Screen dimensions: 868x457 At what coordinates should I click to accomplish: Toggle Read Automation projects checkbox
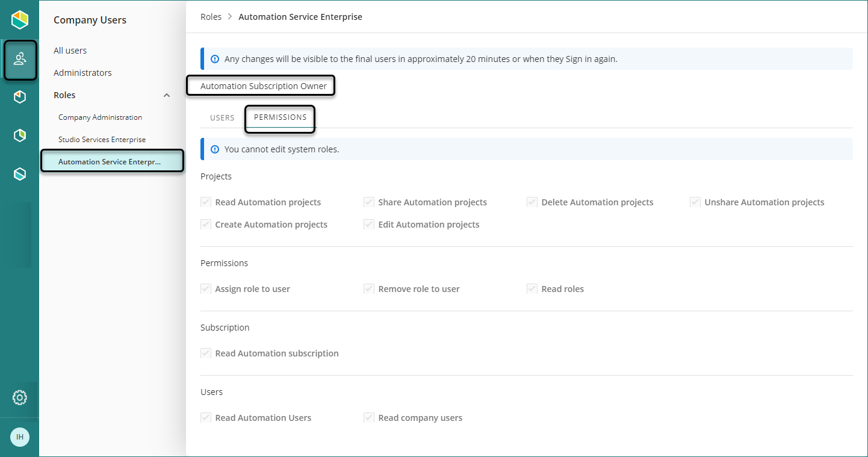206,202
